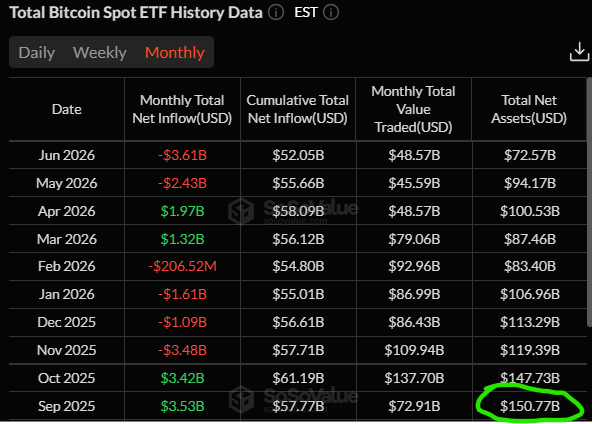The width and height of the screenshot is (592, 424).
Task: Open info icon next to EST
Action: tap(331, 12)
